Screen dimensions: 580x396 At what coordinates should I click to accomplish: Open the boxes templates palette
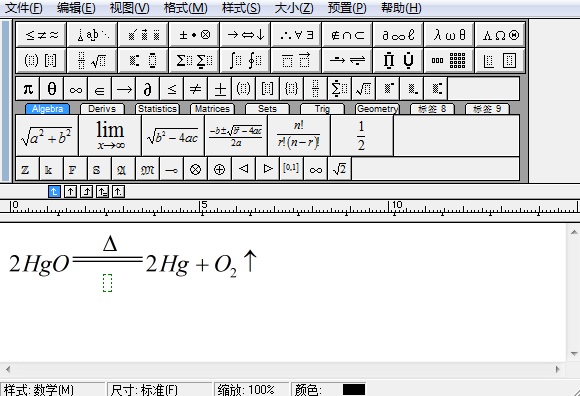(500, 60)
